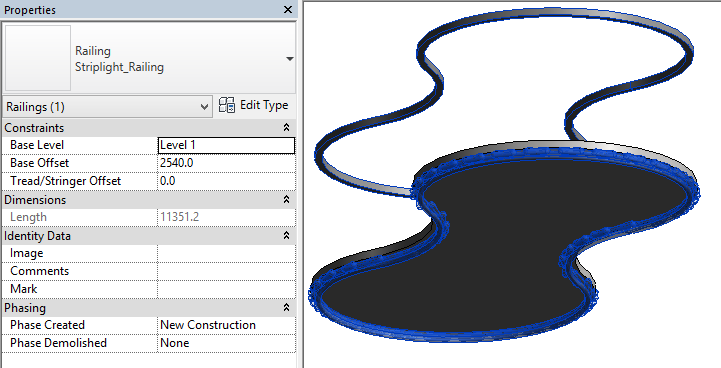Collapse the Phasing section
Viewport: 721px width, 368px height.
[286, 307]
